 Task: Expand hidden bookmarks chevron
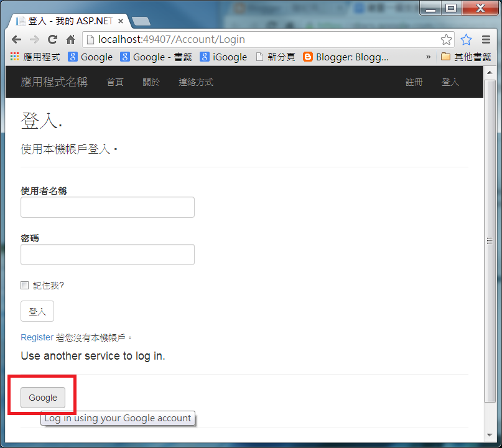tap(429, 57)
